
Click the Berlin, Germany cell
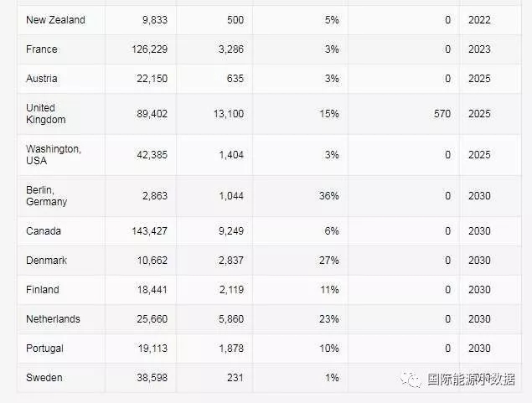point(46,195)
